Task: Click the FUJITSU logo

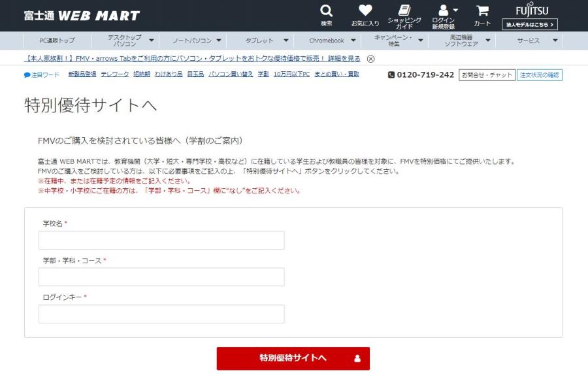Action: click(531, 9)
